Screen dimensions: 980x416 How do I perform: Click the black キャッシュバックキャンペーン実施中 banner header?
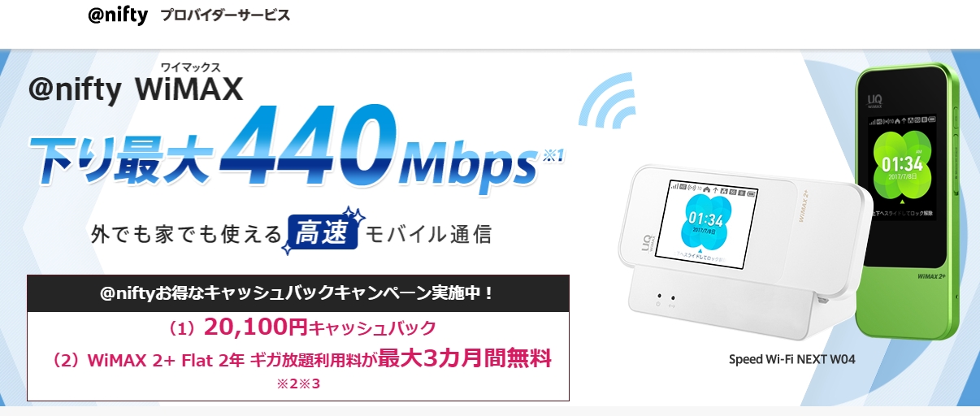298,293
